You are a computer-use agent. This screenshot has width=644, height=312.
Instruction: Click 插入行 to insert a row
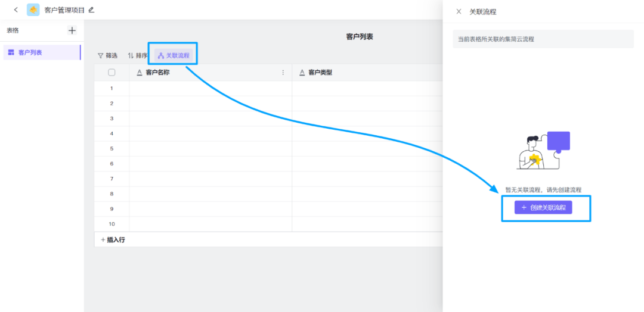113,241
